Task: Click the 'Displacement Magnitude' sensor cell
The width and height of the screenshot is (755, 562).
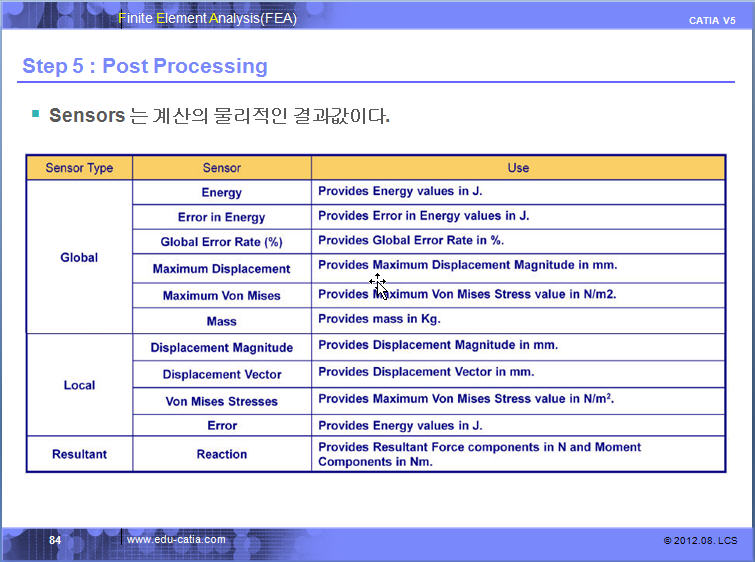Action: [x=221, y=348]
